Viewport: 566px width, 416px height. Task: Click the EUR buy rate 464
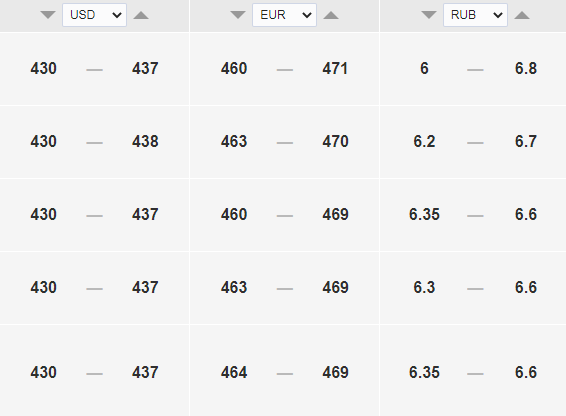pyautogui.click(x=234, y=372)
